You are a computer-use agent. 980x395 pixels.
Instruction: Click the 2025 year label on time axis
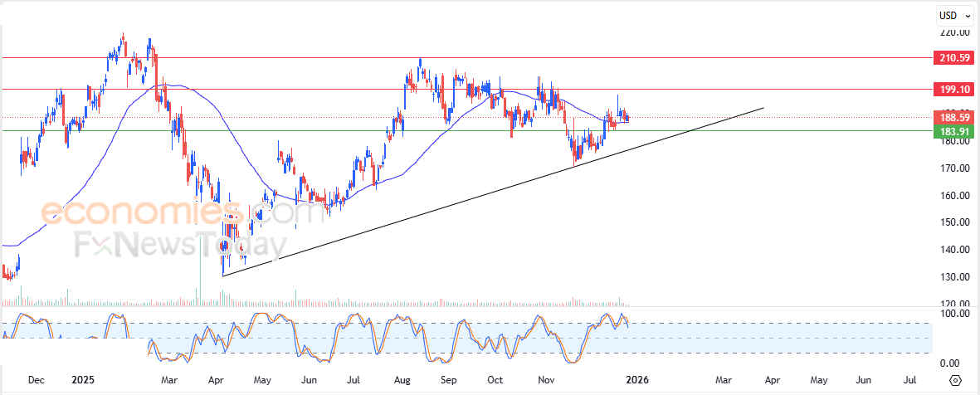pyautogui.click(x=82, y=380)
